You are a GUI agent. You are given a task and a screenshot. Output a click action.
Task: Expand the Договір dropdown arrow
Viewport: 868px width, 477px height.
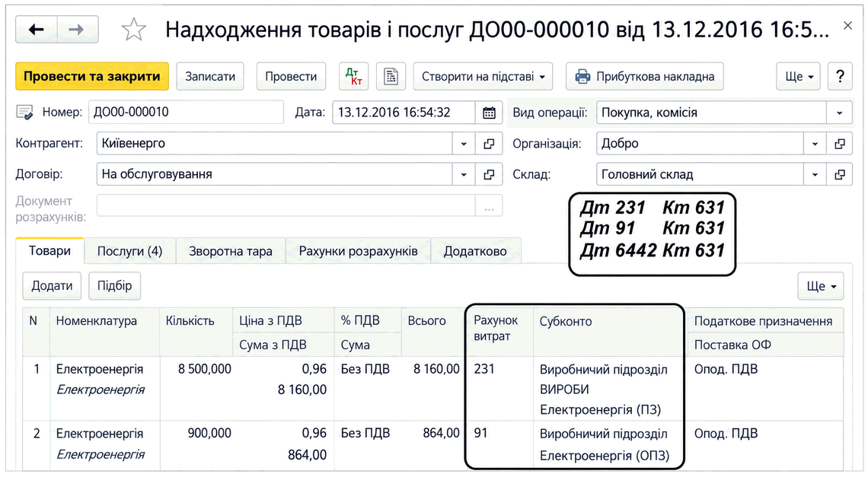464,174
